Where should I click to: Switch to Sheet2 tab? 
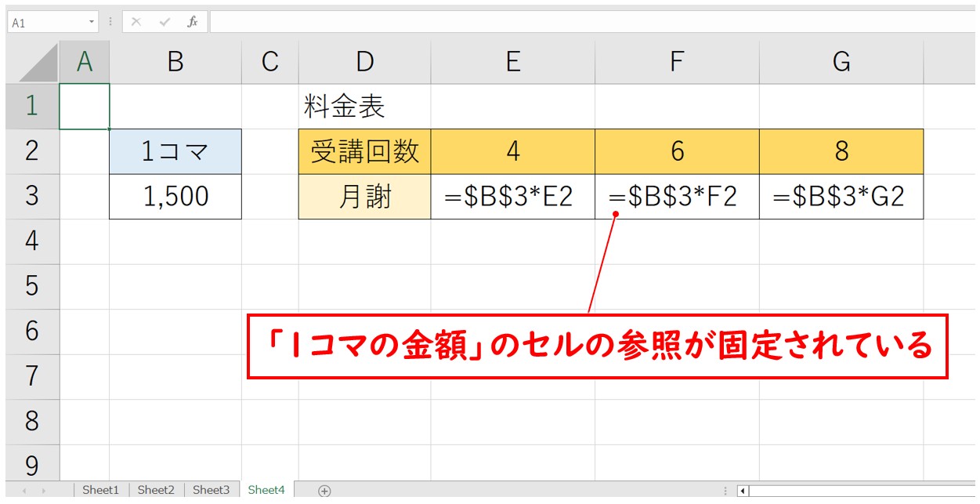click(x=156, y=490)
